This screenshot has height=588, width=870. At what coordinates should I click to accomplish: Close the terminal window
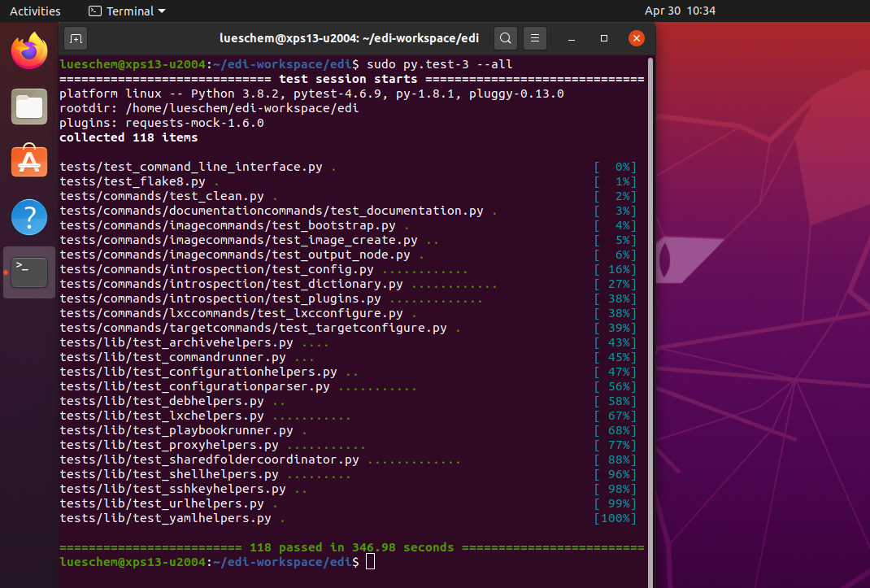637,38
